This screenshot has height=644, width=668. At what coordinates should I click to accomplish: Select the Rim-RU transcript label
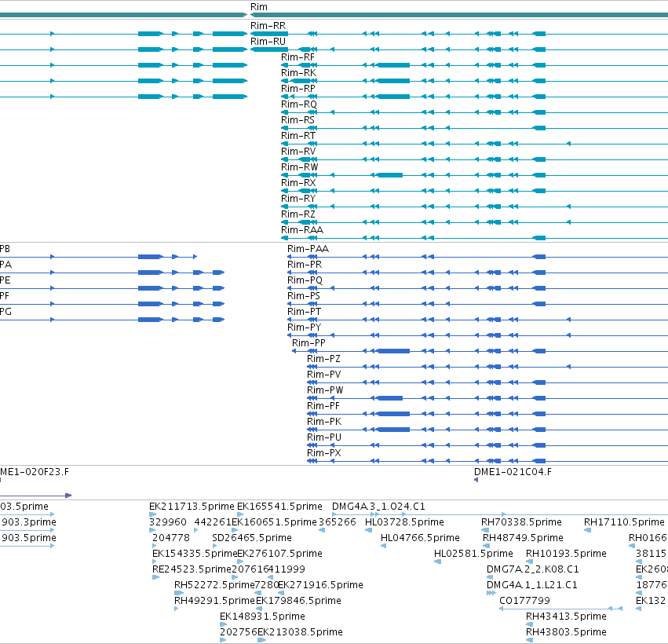(268, 42)
